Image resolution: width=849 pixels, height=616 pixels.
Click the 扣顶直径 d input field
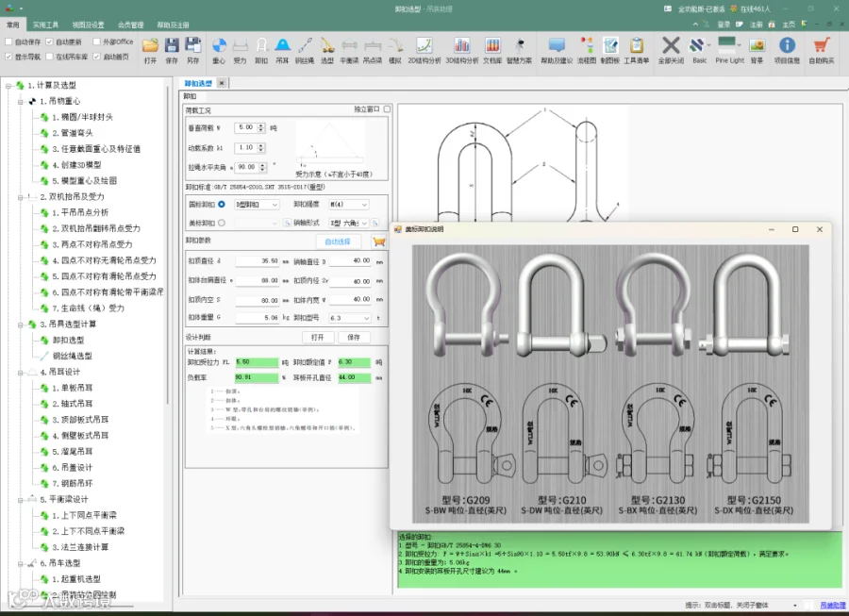pyautogui.click(x=258, y=261)
